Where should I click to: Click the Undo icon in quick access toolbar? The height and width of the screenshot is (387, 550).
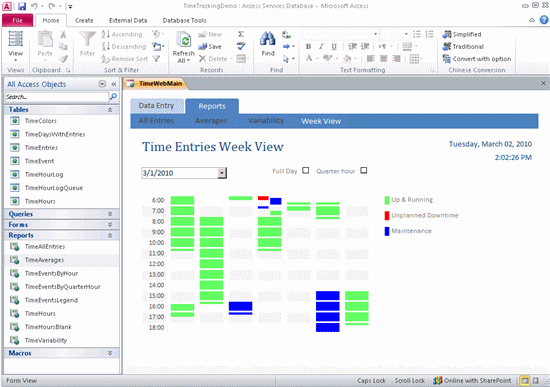click(x=34, y=6)
